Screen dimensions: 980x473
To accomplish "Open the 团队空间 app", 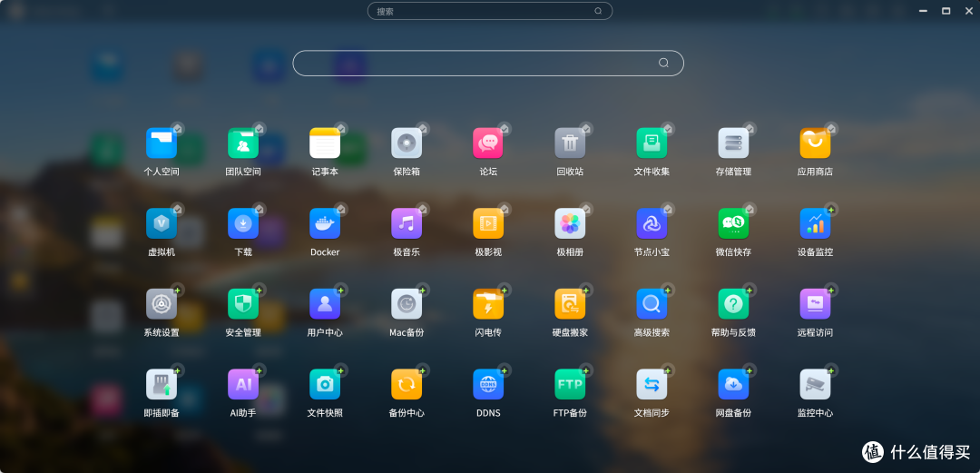I will (243, 143).
